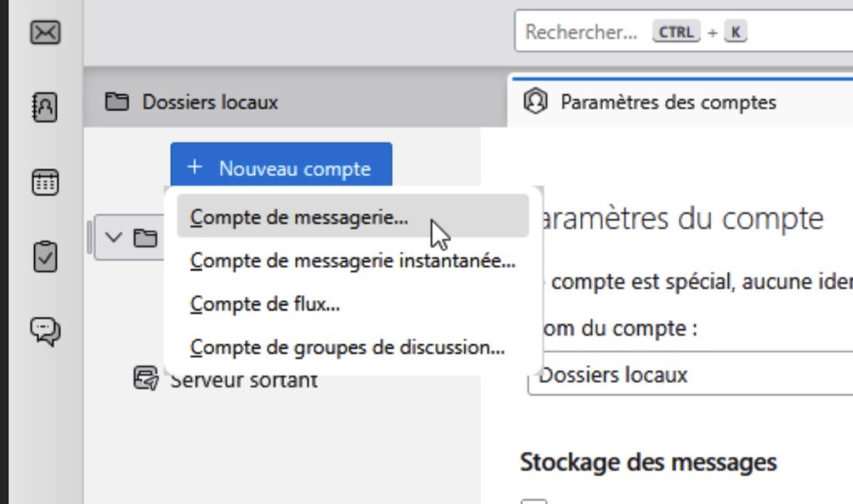Select Compte de messagerie instantanée...
The height and width of the screenshot is (504, 853).
coord(352,261)
